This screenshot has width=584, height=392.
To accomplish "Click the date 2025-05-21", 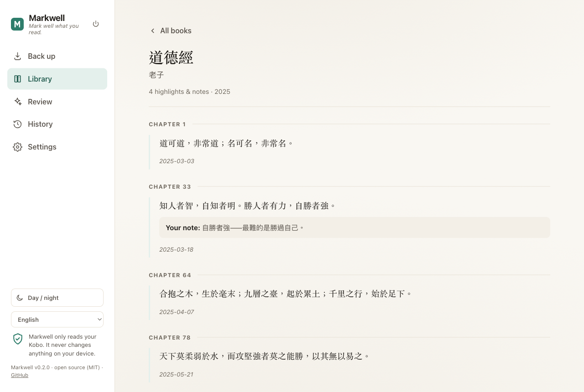I will pyautogui.click(x=176, y=374).
